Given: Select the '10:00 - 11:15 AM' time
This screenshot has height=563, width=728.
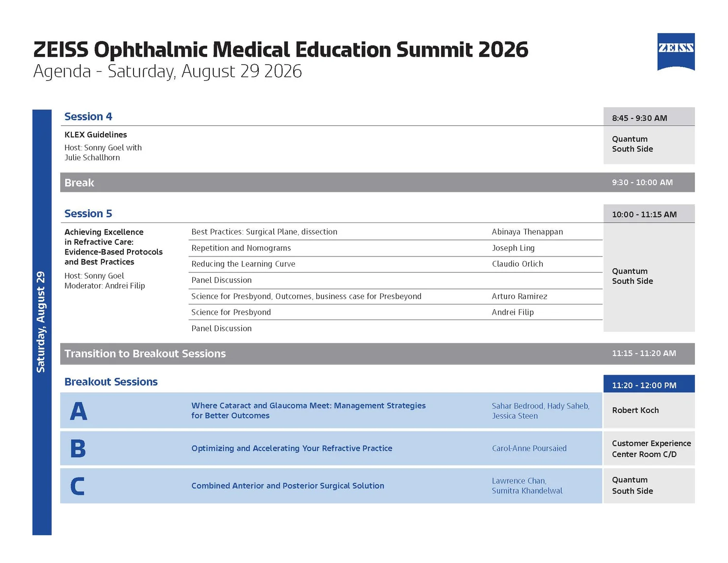Looking at the screenshot, I should [644, 214].
